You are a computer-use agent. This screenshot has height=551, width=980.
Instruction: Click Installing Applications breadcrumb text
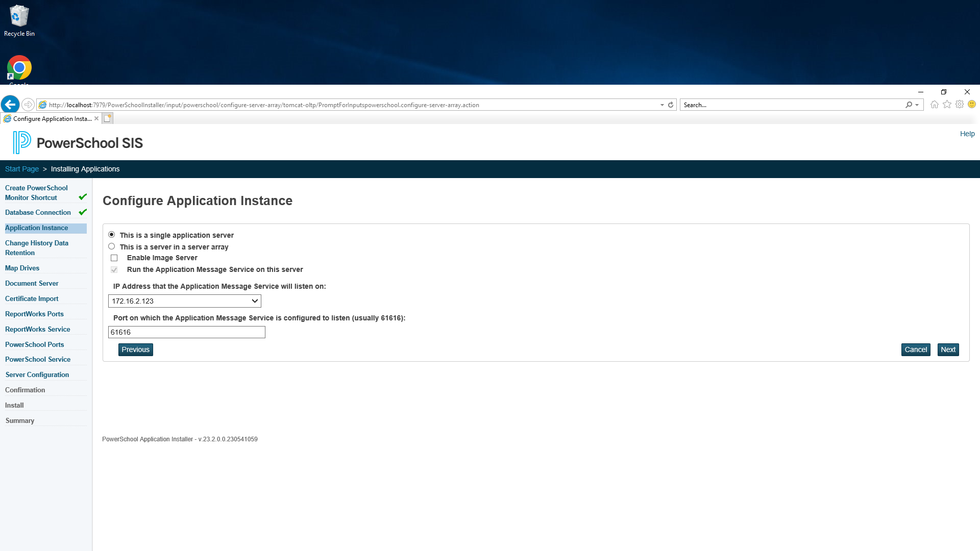point(85,169)
